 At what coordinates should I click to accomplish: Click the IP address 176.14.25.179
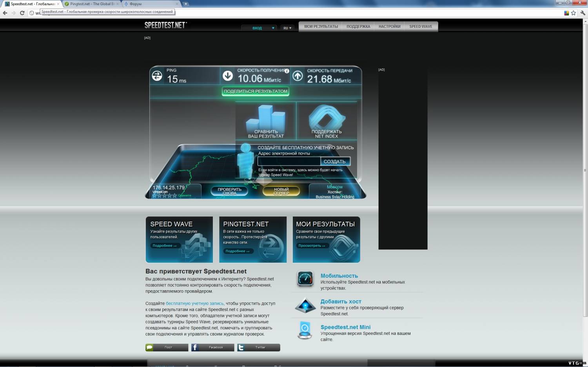pyautogui.click(x=169, y=188)
